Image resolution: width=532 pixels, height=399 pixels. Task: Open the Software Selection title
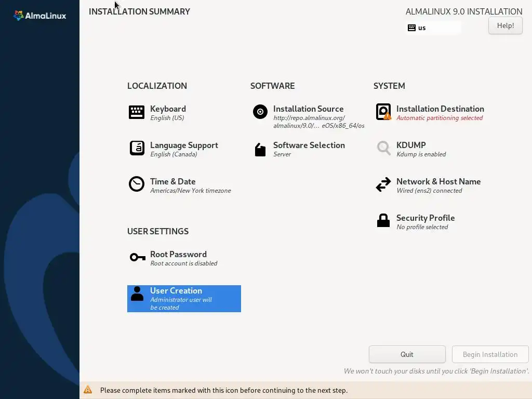[309, 145]
